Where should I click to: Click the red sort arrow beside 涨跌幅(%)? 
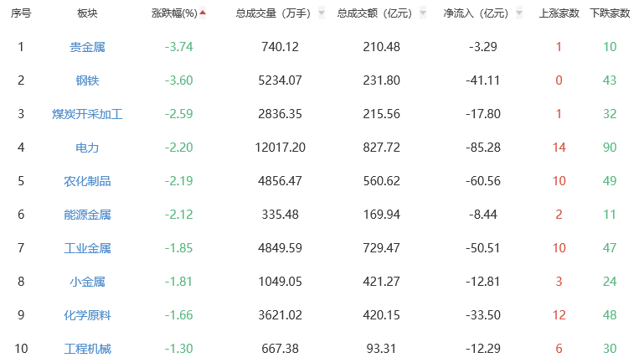point(203,13)
